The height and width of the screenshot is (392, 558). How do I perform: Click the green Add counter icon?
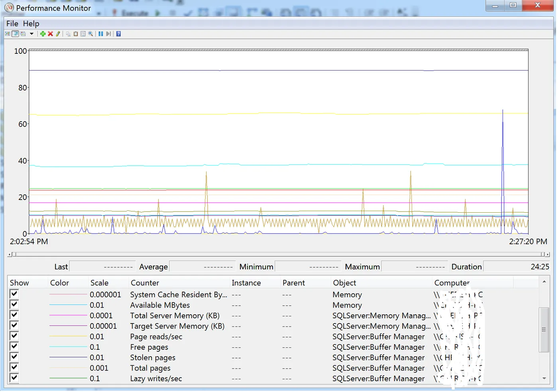pyautogui.click(x=43, y=34)
